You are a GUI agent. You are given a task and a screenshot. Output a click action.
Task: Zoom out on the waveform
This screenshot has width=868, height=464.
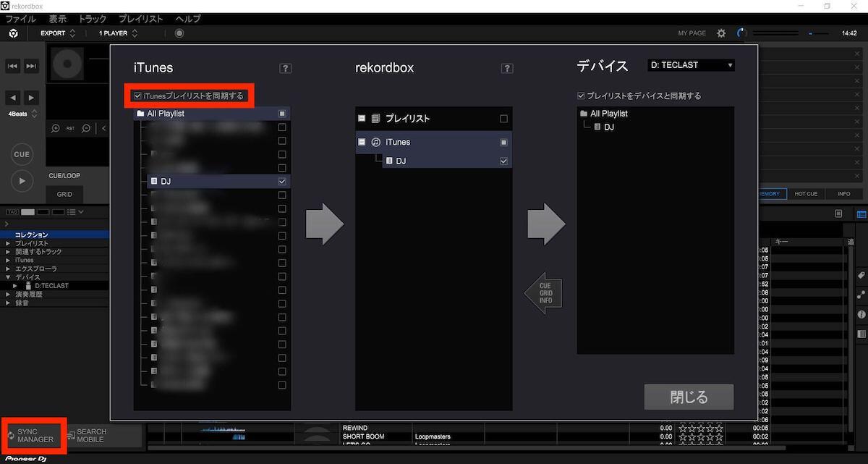click(86, 128)
